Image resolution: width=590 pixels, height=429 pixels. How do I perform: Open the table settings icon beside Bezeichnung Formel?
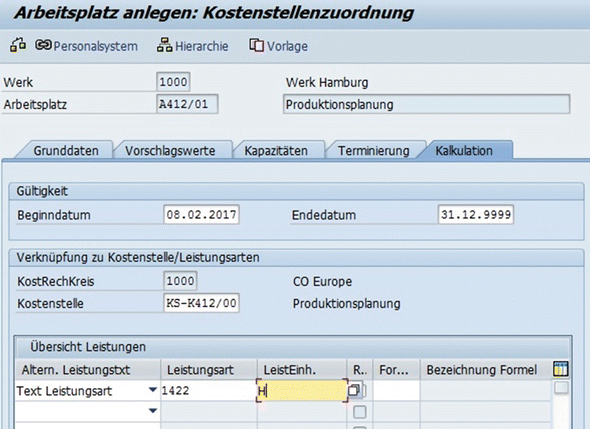pos(561,369)
